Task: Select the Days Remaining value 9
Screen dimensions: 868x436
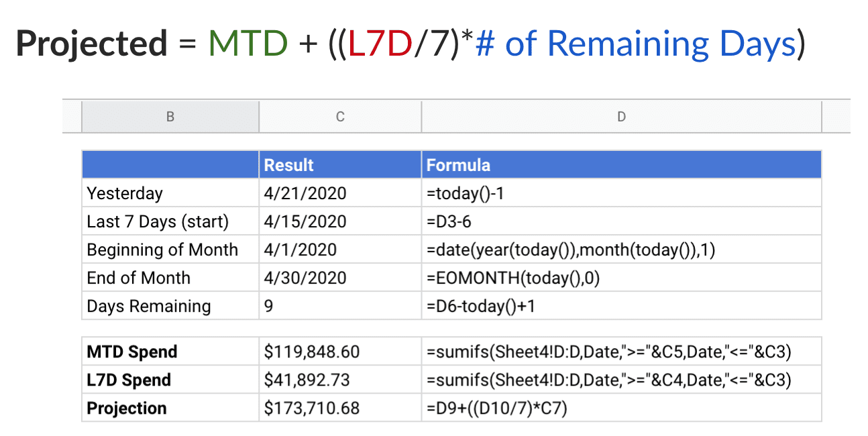Action: 340,306
